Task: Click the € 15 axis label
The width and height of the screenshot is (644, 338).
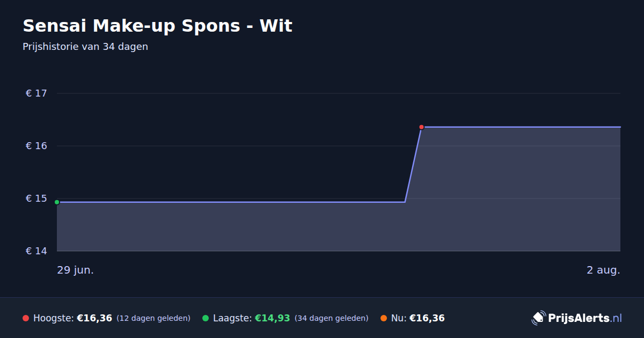Action: tap(36, 199)
